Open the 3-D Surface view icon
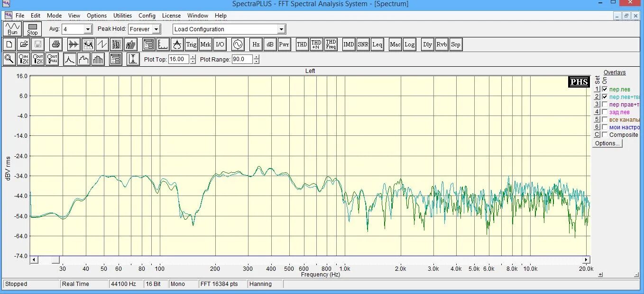 tap(130, 45)
